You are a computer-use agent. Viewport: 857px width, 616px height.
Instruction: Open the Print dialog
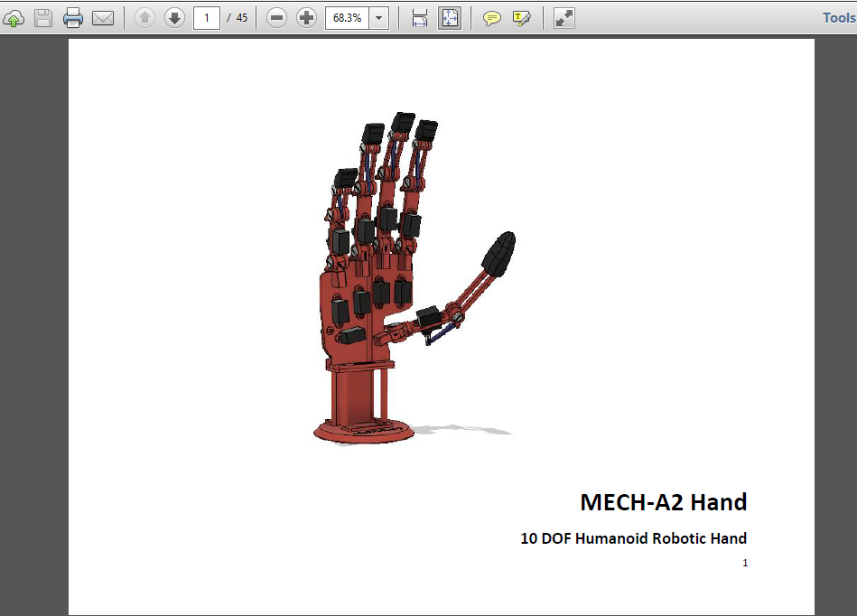(x=71, y=17)
